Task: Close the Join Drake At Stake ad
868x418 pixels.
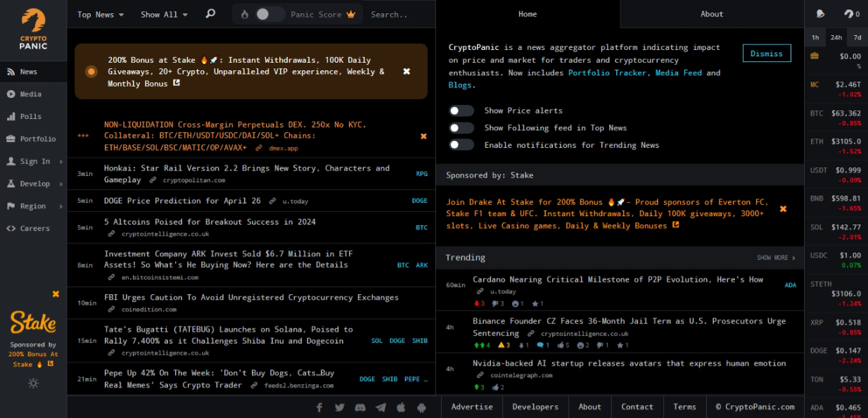Action: tap(783, 209)
